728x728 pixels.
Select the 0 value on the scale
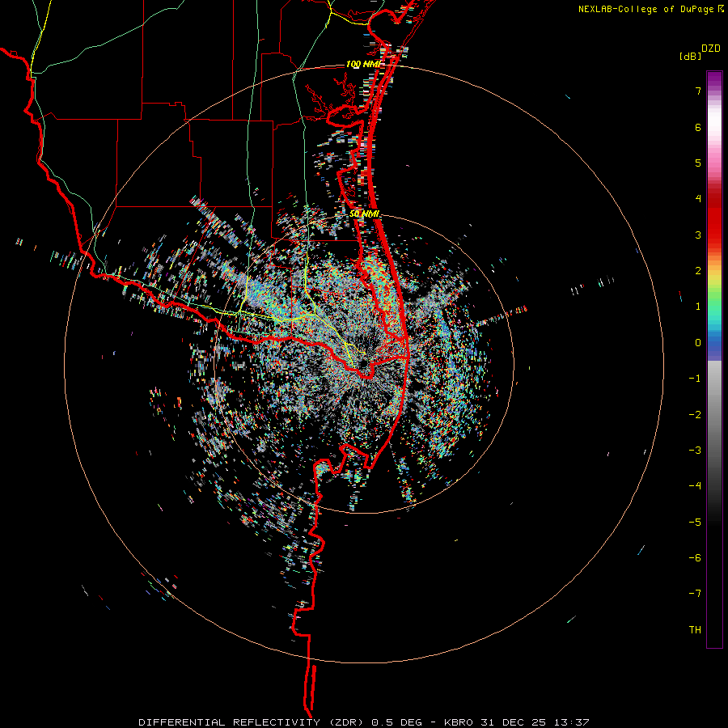(698, 343)
